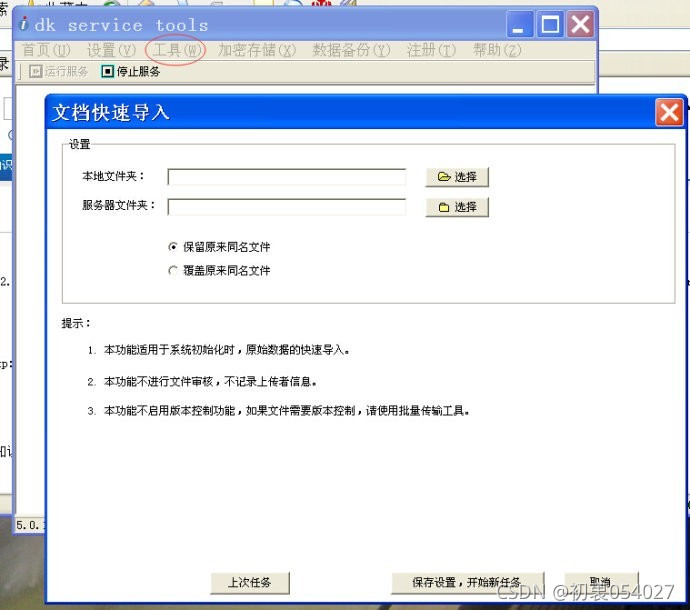Viewport: 690px width, 610px height.
Task: Click hint text 本功能不启用版本控制功能
Action: click(169, 411)
